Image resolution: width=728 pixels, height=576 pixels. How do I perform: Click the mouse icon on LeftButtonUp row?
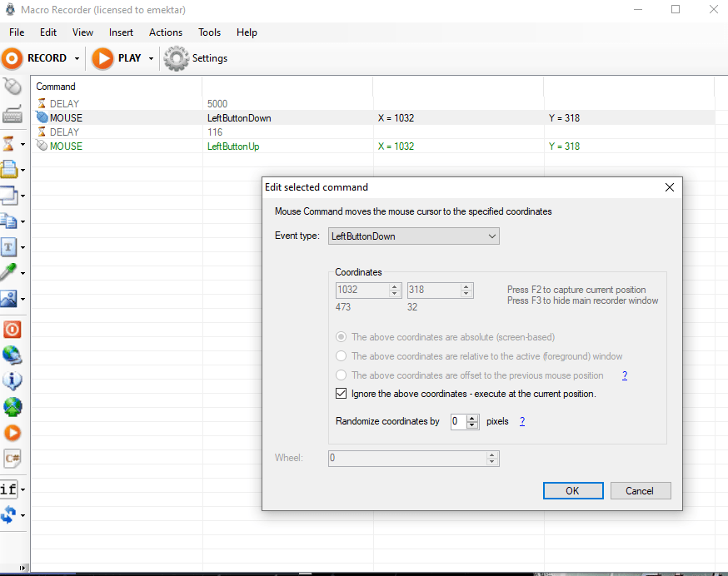click(x=42, y=146)
